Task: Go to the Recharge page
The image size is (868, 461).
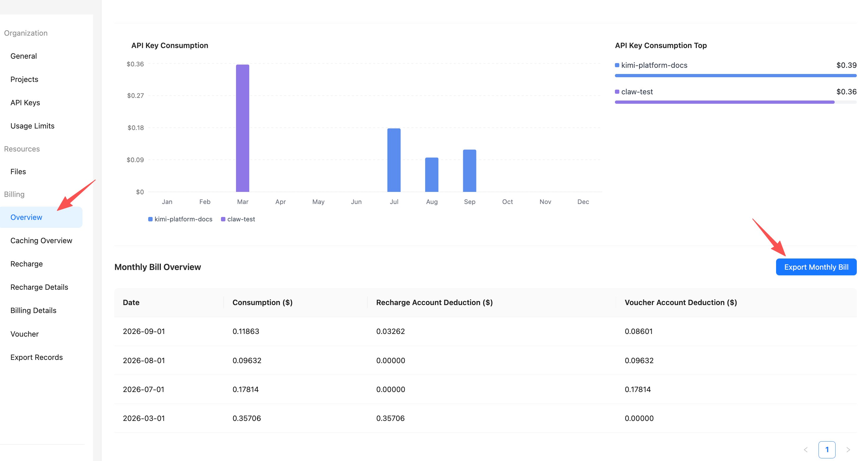Action: pos(27,264)
